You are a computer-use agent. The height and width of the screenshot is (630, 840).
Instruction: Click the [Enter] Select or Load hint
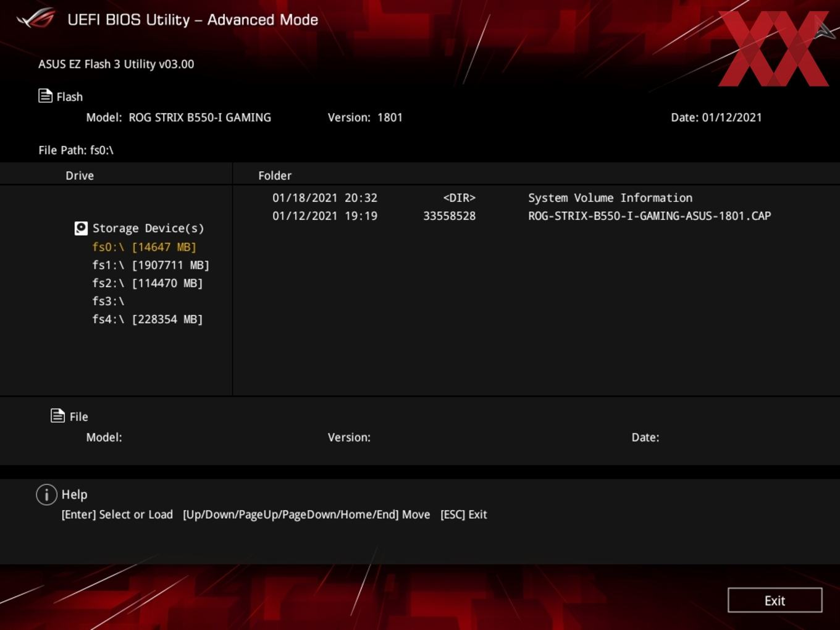(117, 514)
